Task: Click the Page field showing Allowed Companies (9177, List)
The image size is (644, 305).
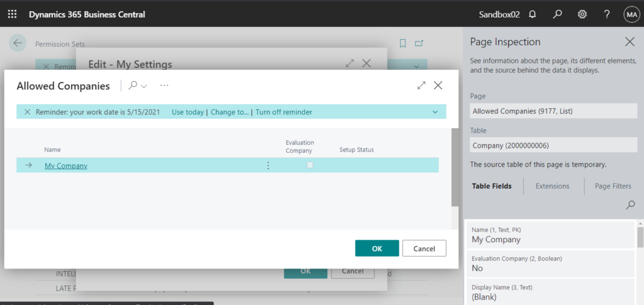Action: coord(553,111)
